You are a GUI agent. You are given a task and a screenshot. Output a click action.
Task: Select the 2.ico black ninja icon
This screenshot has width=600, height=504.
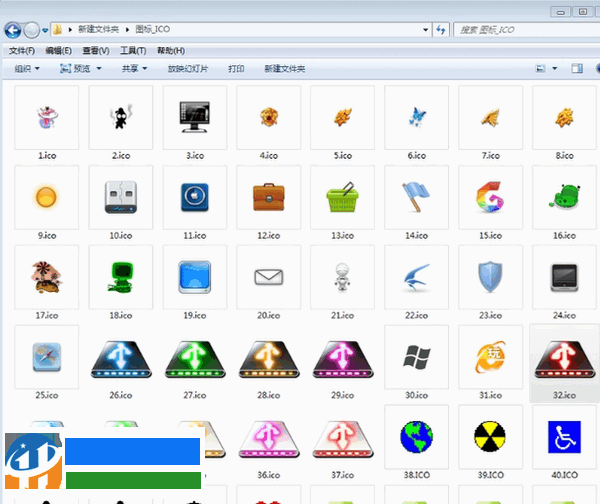pyautogui.click(x=121, y=117)
